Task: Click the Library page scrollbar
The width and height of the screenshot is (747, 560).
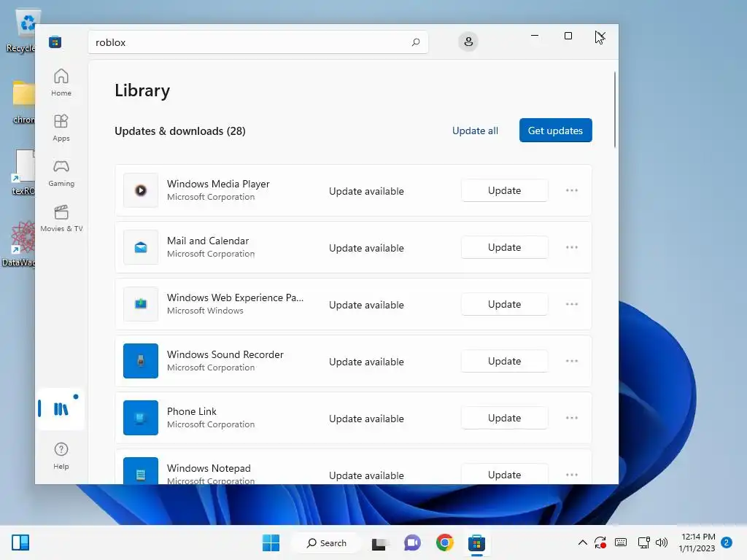Action: coord(614,109)
